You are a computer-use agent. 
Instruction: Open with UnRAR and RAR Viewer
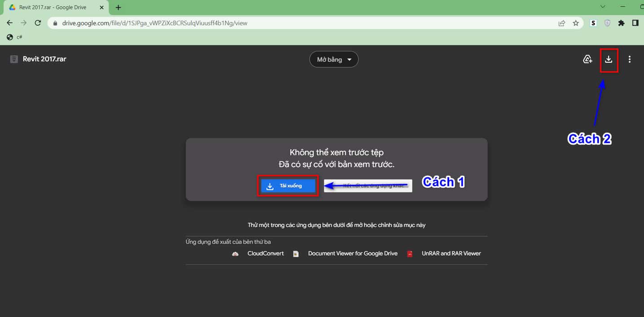coord(451,253)
